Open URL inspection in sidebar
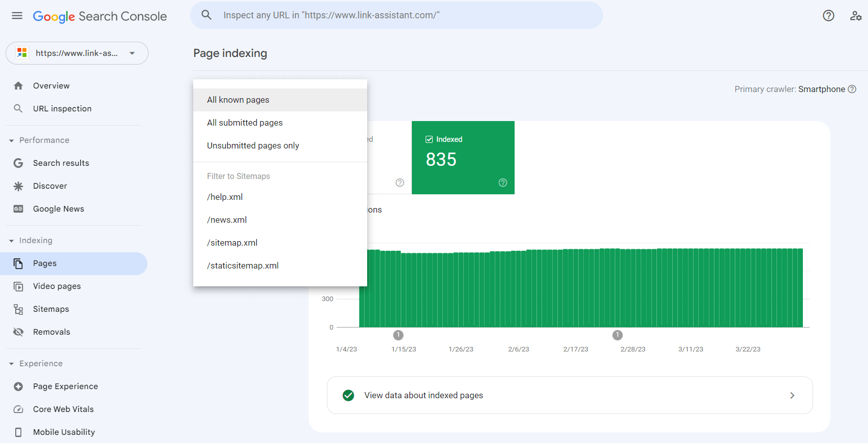This screenshot has width=868, height=443. [x=74, y=109]
